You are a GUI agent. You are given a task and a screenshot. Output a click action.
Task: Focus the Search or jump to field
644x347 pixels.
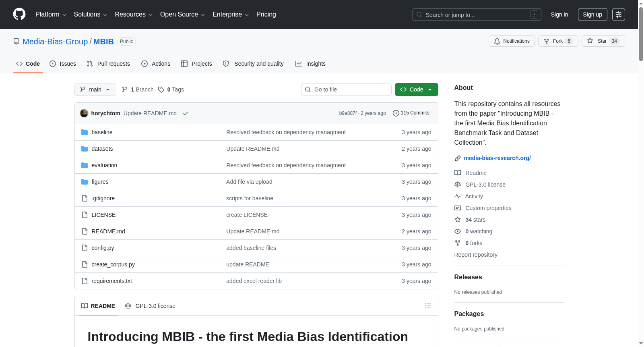(477, 15)
